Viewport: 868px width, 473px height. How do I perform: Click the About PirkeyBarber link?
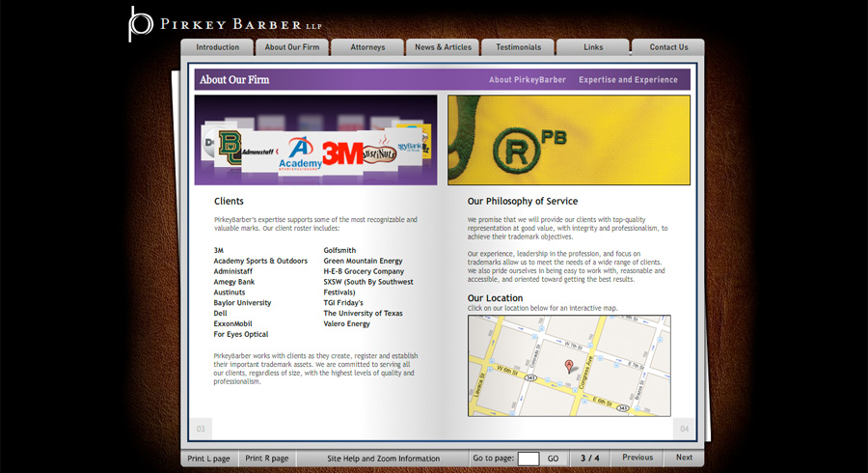527,80
